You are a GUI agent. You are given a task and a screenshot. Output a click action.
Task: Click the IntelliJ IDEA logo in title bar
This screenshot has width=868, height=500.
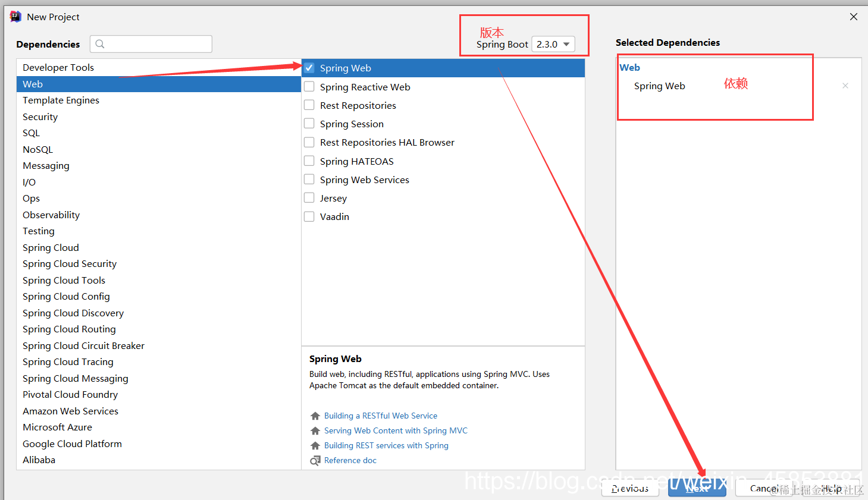15,17
